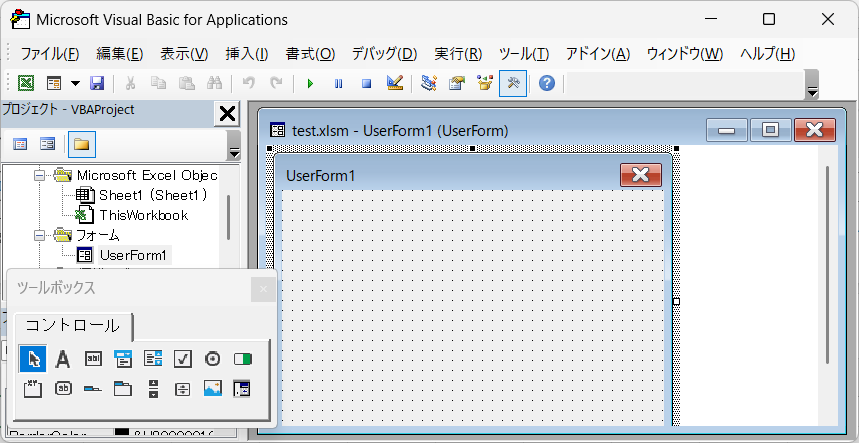Open Object Browser toolbar icon
The width and height of the screenshot is (859, 443).
pyautogui.click(x=485, y=83)
